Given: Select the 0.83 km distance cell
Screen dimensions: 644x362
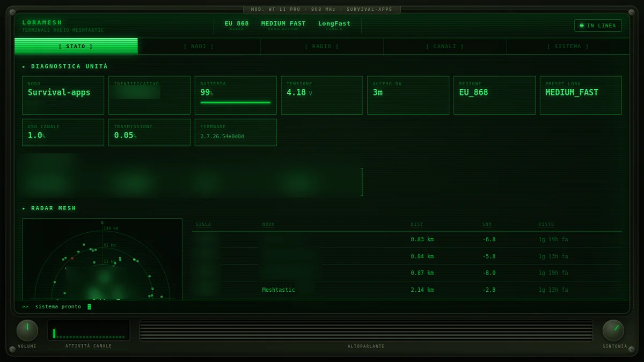Looking at the screenshot, I should [422, 239].
